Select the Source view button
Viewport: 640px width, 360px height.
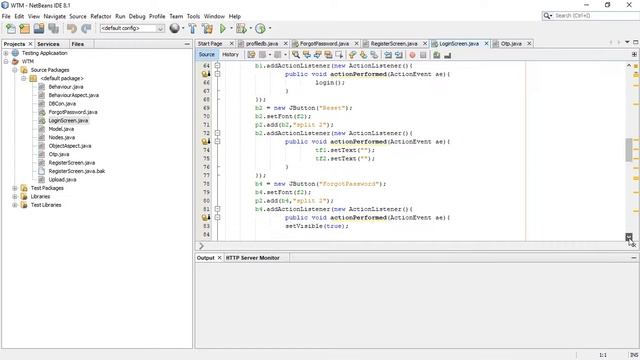tap(207, 54)
